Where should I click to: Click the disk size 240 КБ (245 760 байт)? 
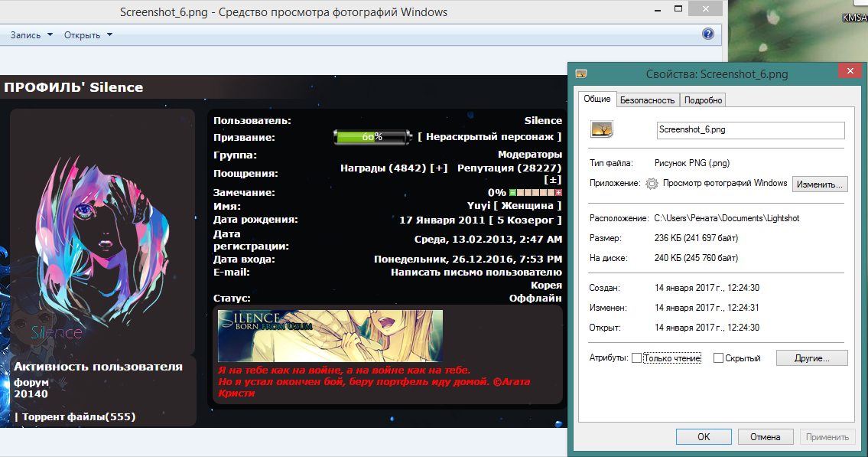point(697,258)
